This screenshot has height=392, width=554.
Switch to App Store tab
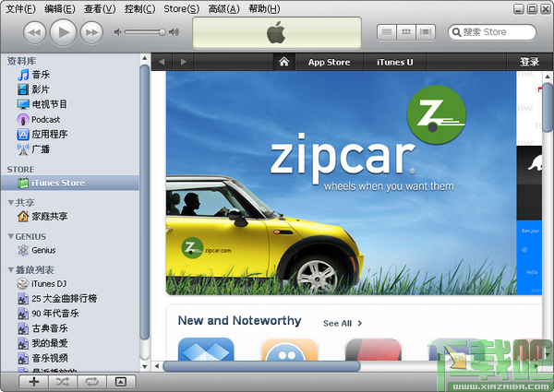click(x=330, y=62)
